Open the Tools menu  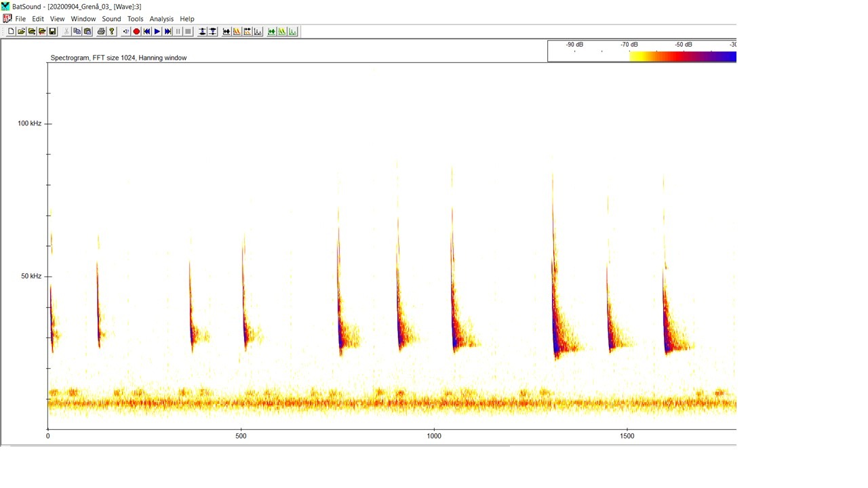135,19
